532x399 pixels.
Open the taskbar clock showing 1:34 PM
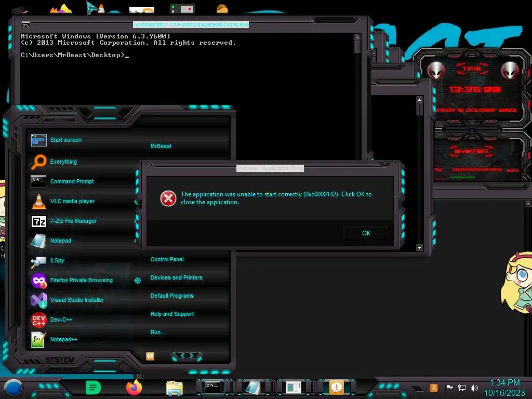coord(504,388)
